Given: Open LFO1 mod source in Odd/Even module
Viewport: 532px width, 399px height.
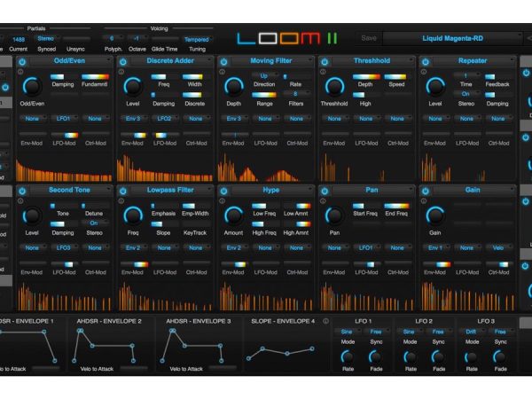Looking at the screenshot, I should [x=64, y=119].
